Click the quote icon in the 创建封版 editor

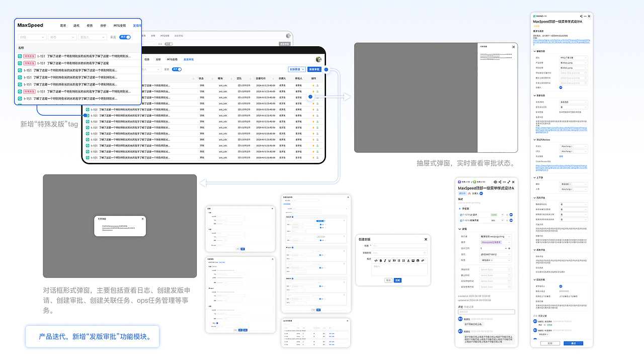pyautogui.click(x=394, y=260)
